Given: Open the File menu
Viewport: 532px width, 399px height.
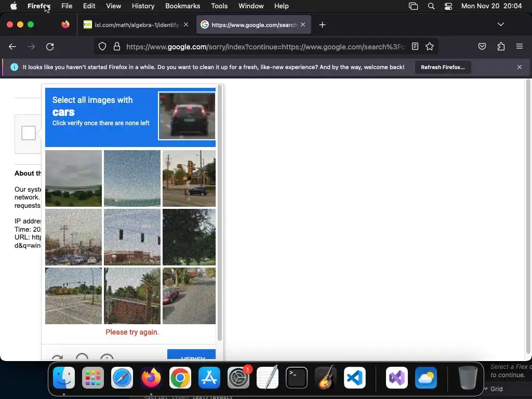Looking at the screenshot, I should point(66,6).
